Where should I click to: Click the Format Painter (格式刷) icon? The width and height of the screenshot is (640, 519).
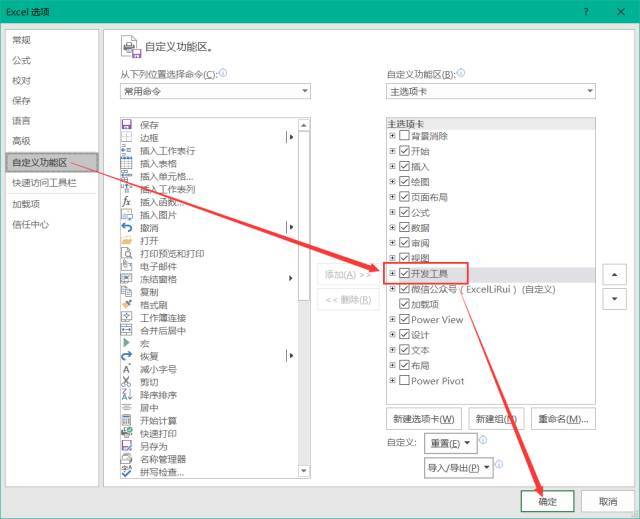(127, 304)
